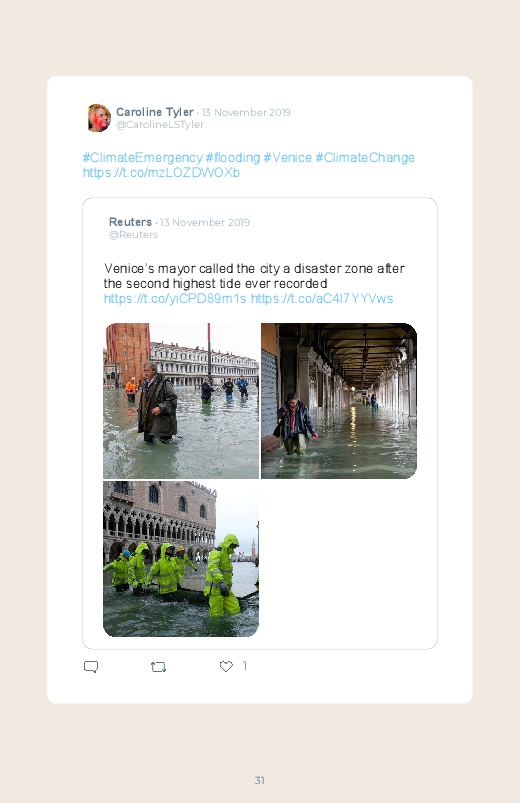Click the Reuters tweet date 13 November 2019
Image resolution: width=520 pixels, height=803 pixels.
pos(205,222)
